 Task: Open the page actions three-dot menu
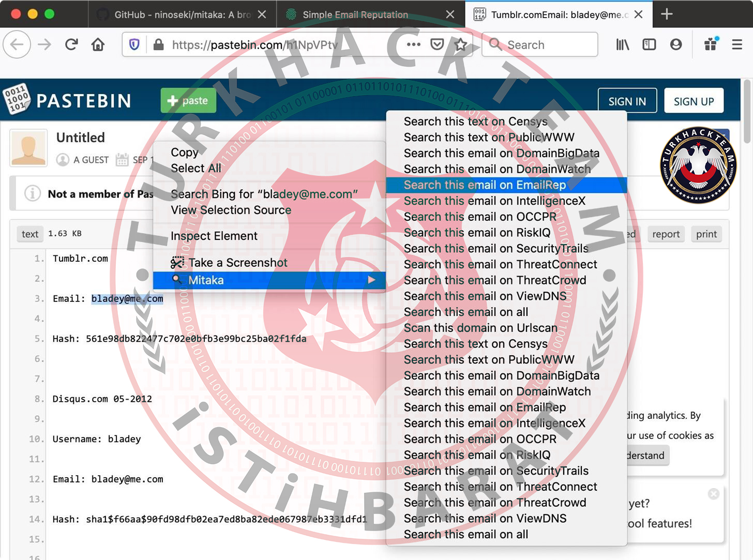[x=414, y=45]
